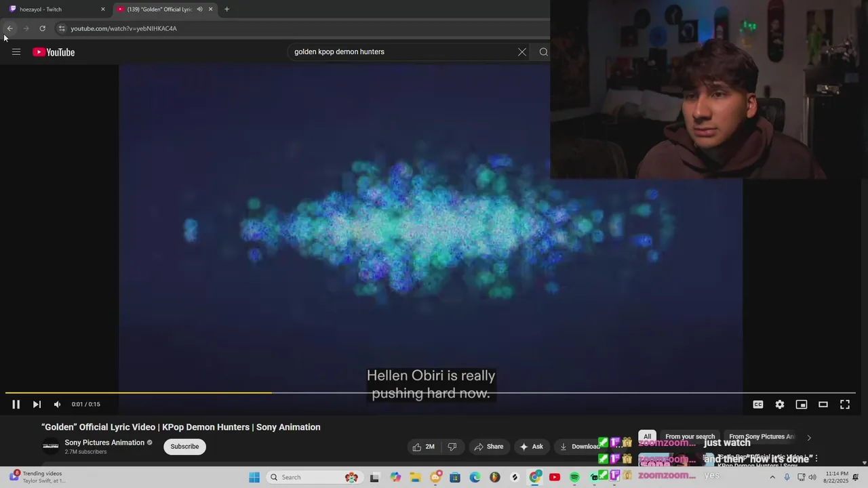
Task: Dislike the video
Action: pyautogui.click(x=452, y=447)
